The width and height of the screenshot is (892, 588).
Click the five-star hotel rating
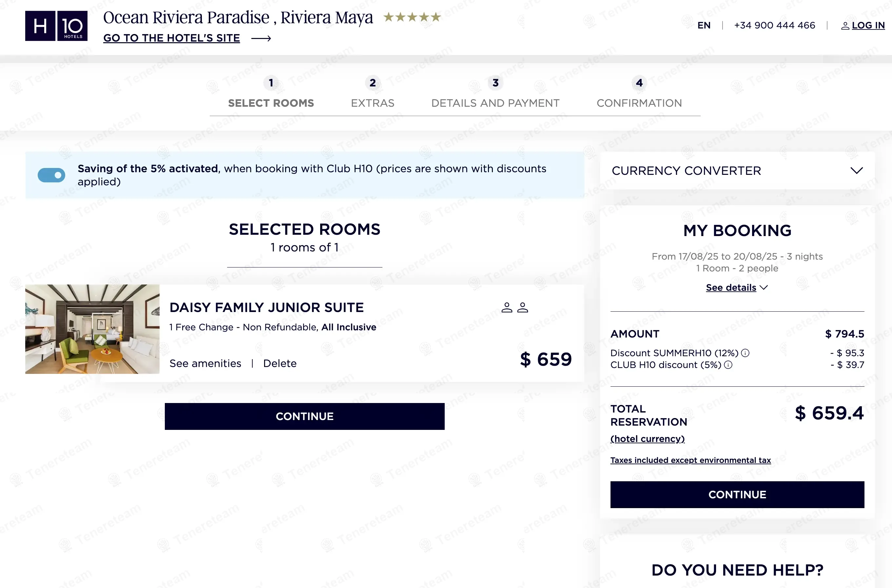click(x=412, y=17)
